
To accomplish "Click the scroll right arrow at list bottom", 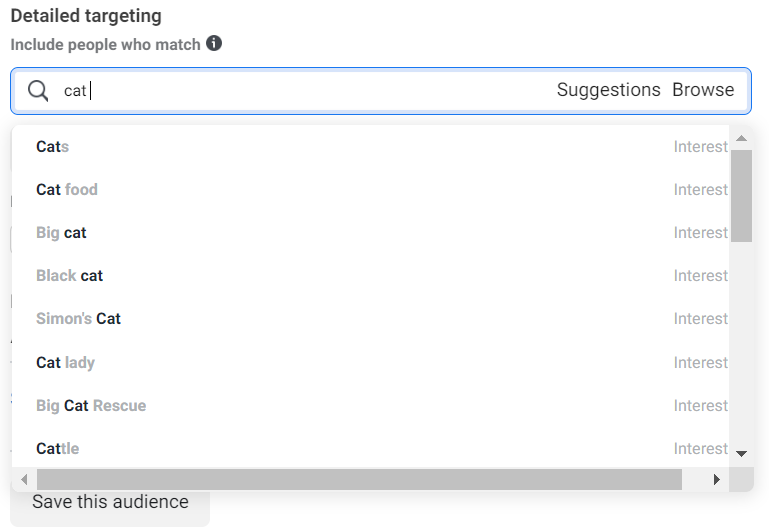I will (x=716, y=480).
